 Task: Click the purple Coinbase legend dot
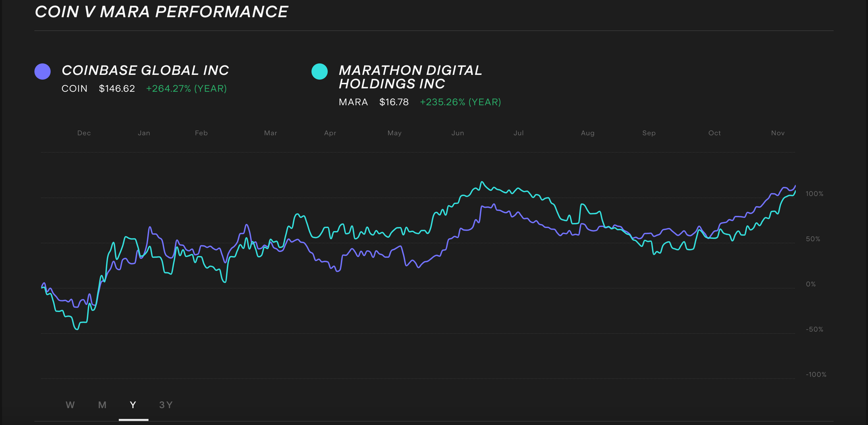[x=43, y=71]
